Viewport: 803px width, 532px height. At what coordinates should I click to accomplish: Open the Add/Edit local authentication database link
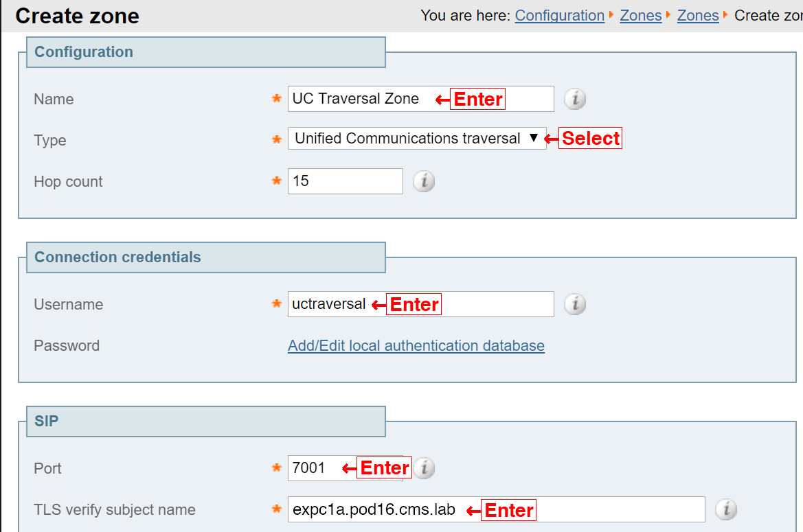(416, 346)
